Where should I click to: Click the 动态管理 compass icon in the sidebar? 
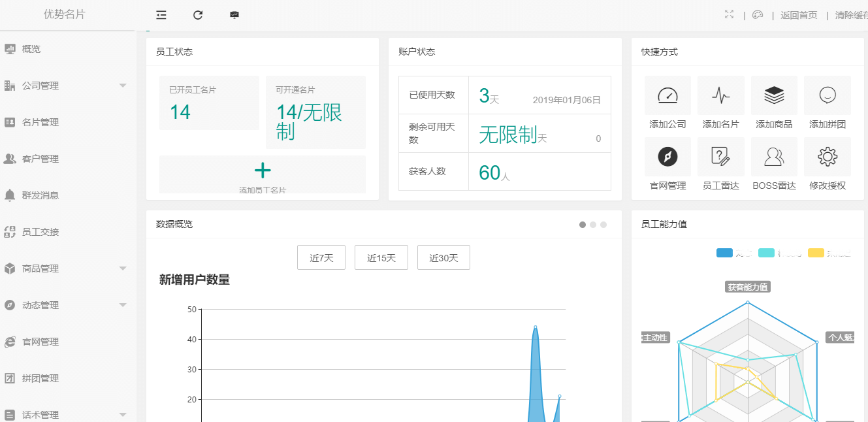click(10, 305)
